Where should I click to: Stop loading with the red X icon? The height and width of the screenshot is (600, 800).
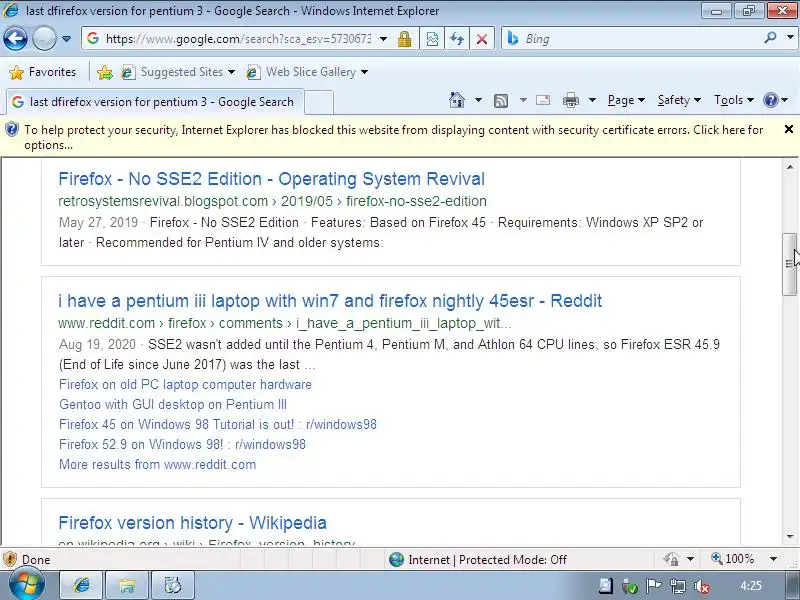(x=482, y=39)
